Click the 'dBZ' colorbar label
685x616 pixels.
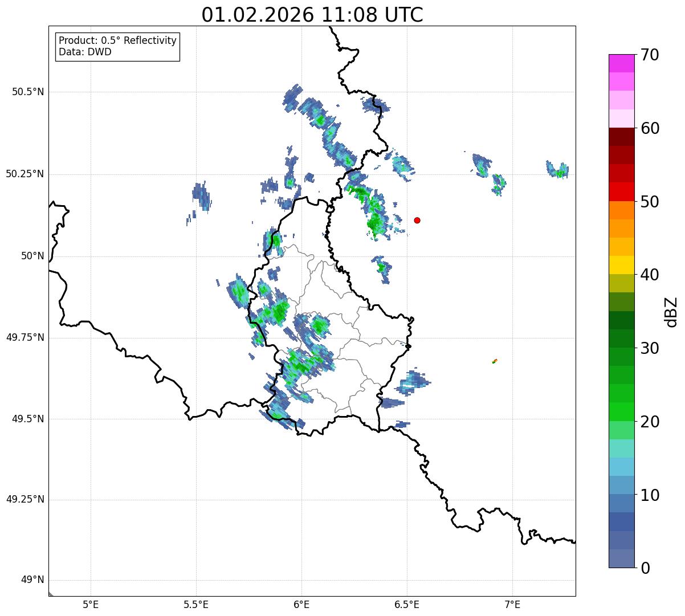pos(671,312)
